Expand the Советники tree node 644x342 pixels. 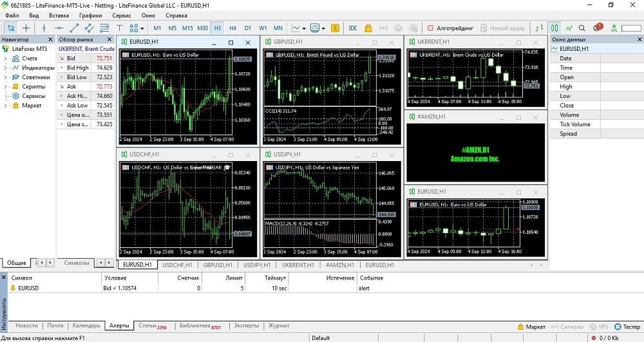point(5,77)
